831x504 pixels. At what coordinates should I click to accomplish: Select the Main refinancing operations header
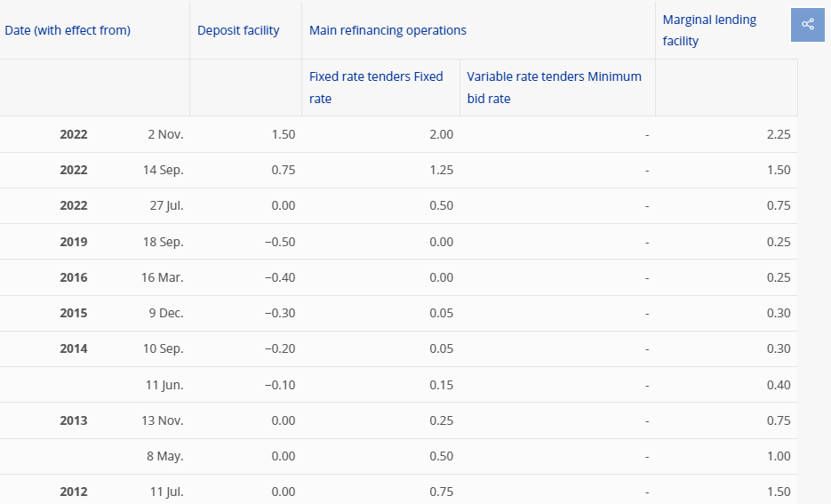tap(388, 30)
